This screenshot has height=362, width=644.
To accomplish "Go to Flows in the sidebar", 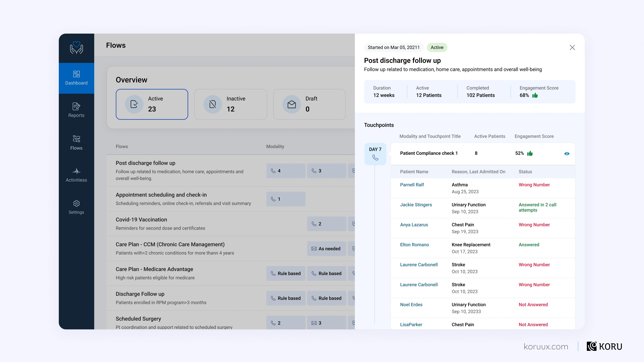I will (x=76, y=143).
